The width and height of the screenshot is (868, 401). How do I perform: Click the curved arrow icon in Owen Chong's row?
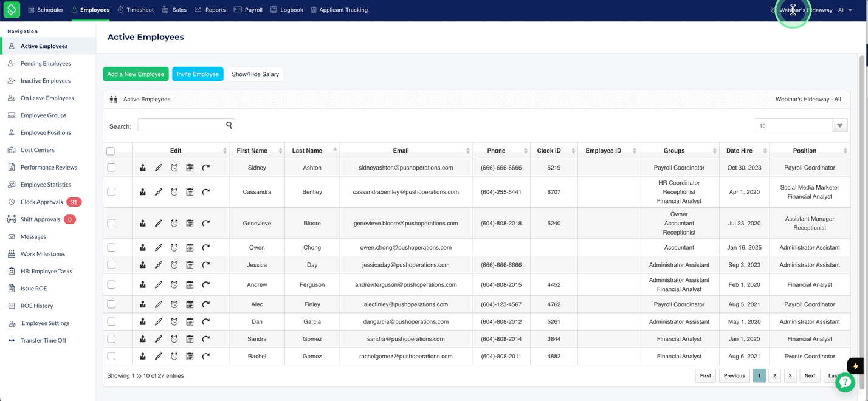click(206, 248)
